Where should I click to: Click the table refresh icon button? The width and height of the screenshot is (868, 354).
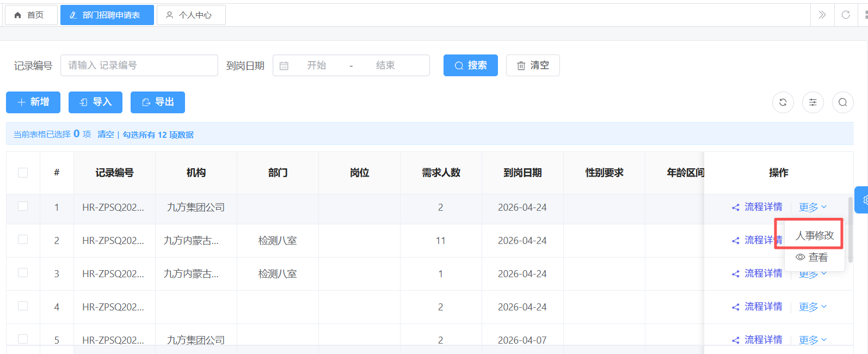click(x=783, y=102)
